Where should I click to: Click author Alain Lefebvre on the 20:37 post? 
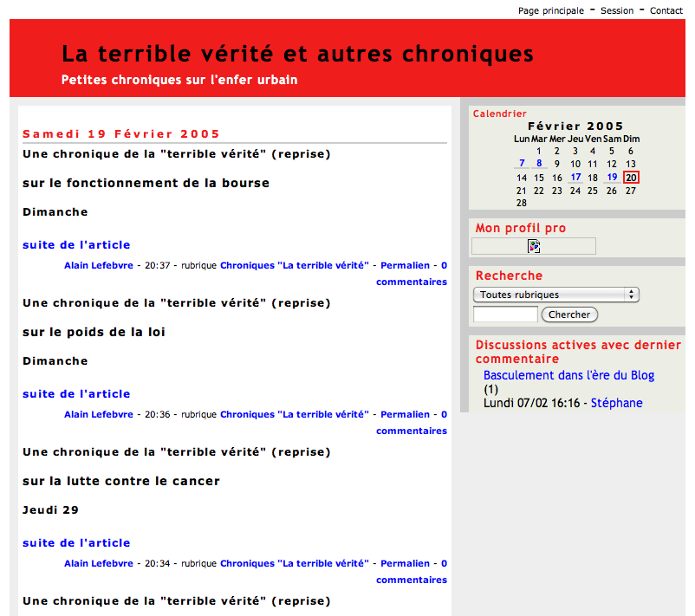pos(99,266)
